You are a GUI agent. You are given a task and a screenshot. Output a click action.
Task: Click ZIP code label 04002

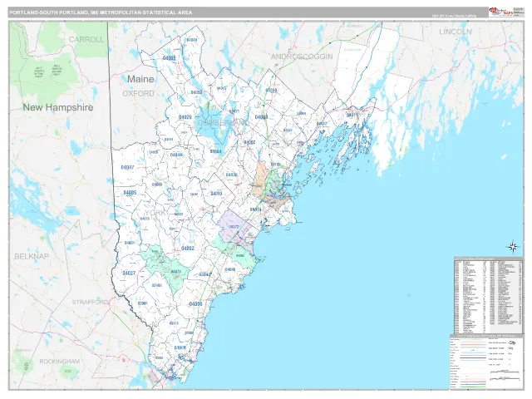coord(188,249)
